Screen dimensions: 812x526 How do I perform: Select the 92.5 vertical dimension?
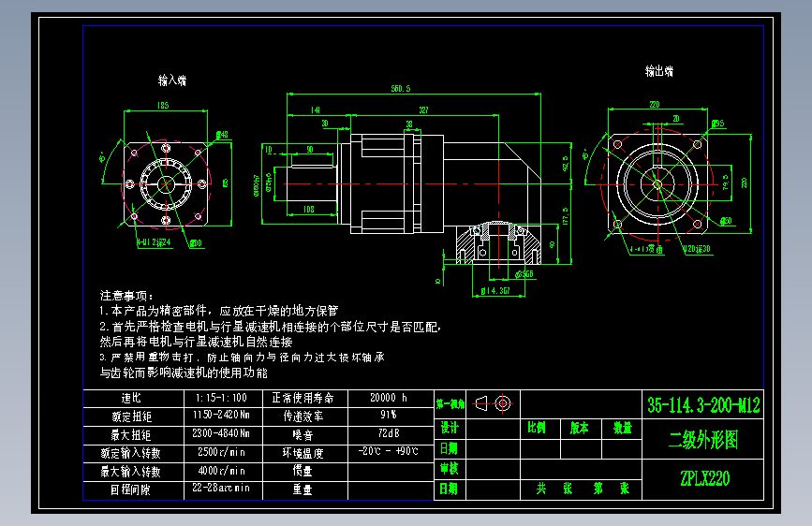[565, 163]
